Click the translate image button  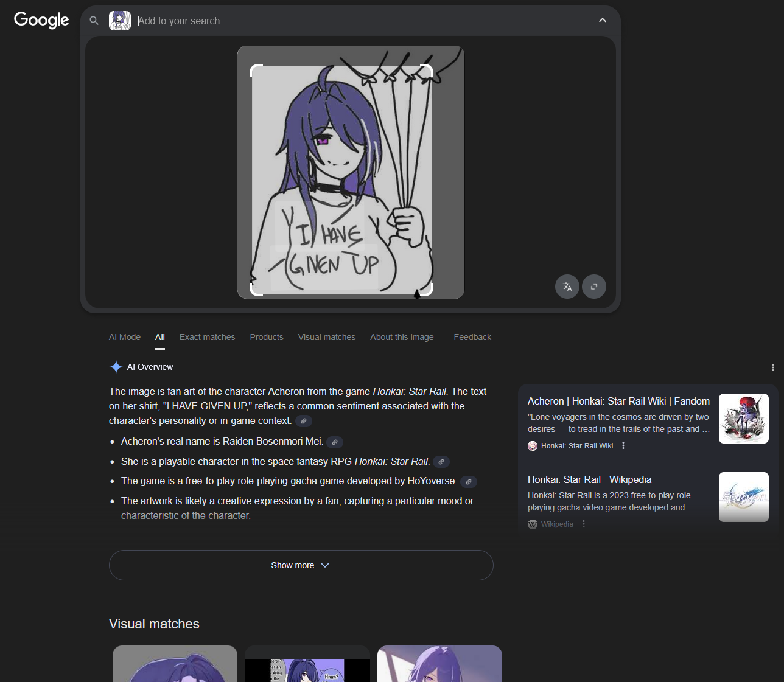567,287
